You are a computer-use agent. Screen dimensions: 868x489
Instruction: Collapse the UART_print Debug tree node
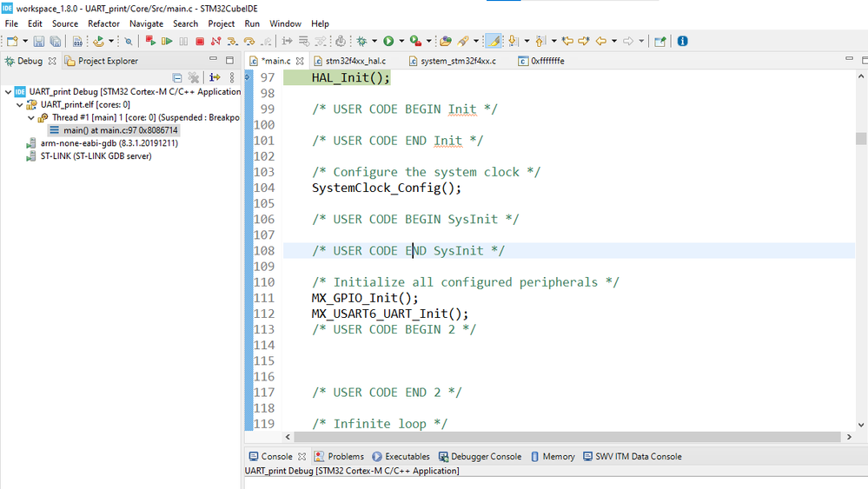pyautogui.click(x=9, y=92)
